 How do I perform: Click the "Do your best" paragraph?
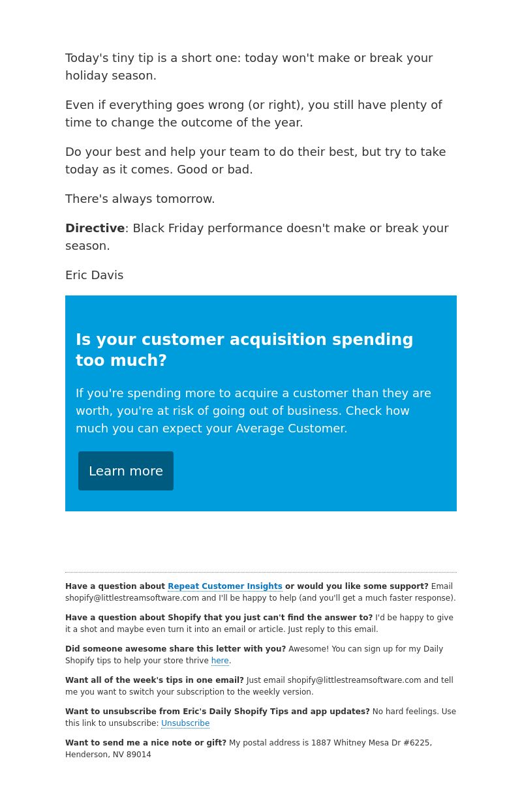[x=256, y=160]
